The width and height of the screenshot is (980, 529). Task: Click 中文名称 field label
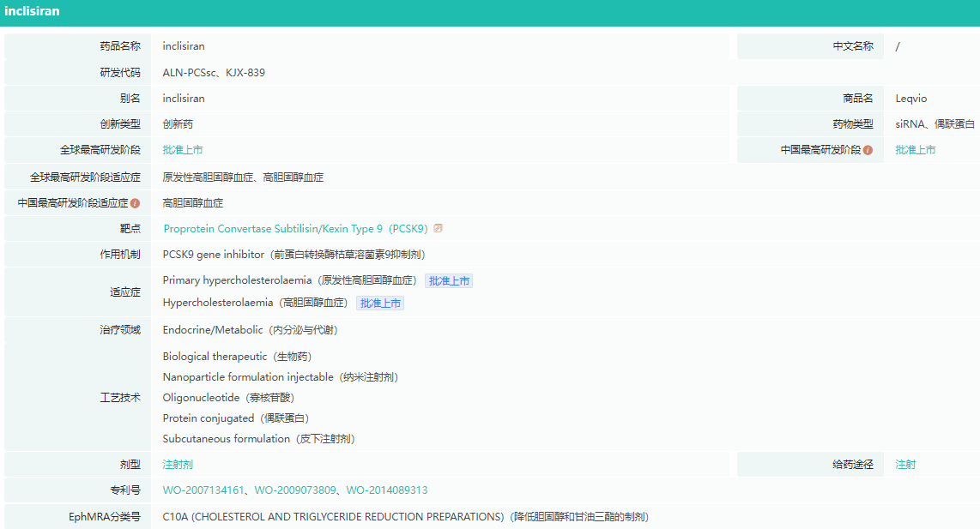853,46
